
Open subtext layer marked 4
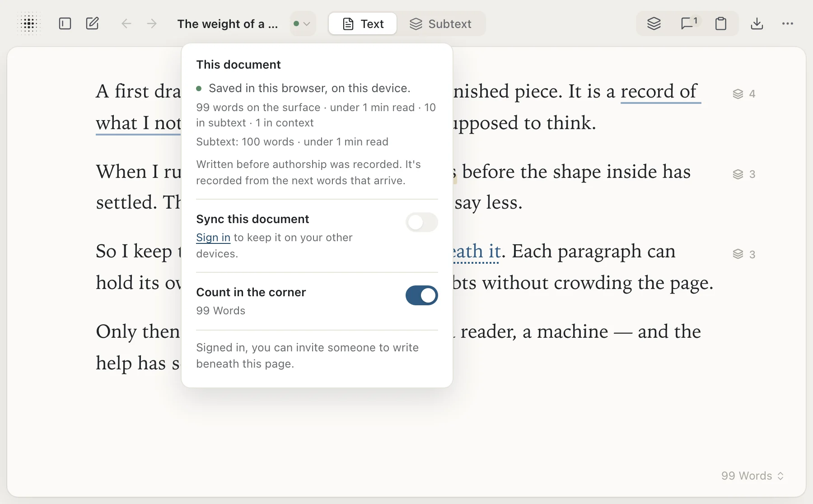(x=744, y=94)
